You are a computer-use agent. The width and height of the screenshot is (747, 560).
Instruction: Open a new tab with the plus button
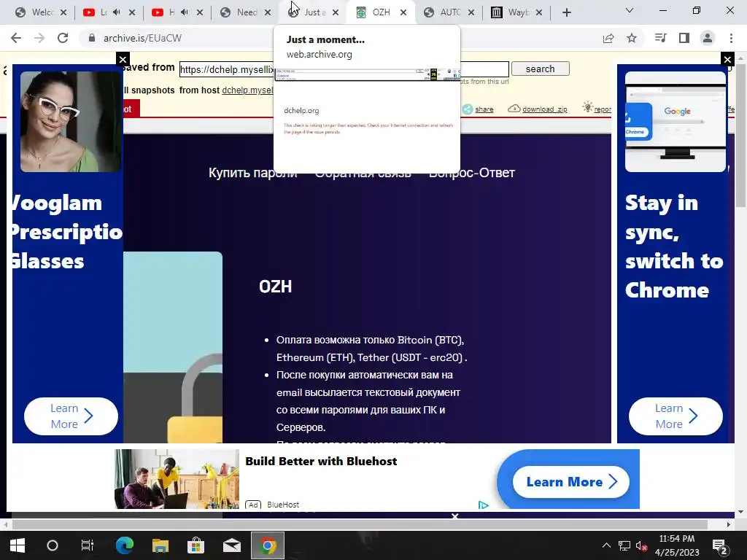(x=566, y=12)
